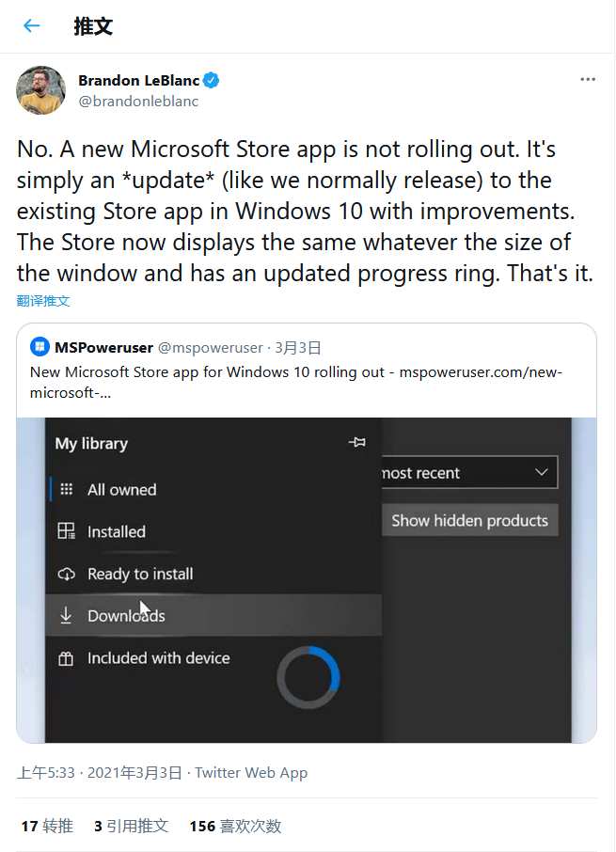Screen dimensions: 616x852
Task: Click the blue progress ring
Action: 308,676
